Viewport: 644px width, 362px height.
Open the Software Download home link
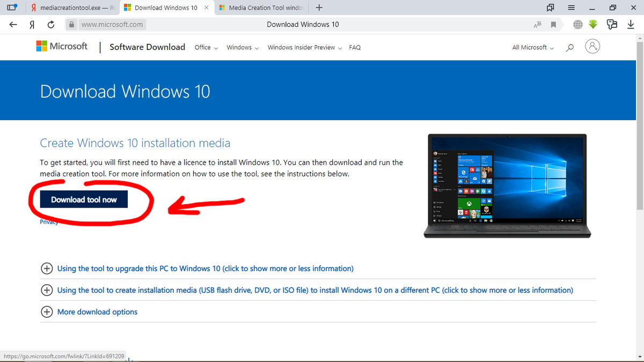(147, 47)
